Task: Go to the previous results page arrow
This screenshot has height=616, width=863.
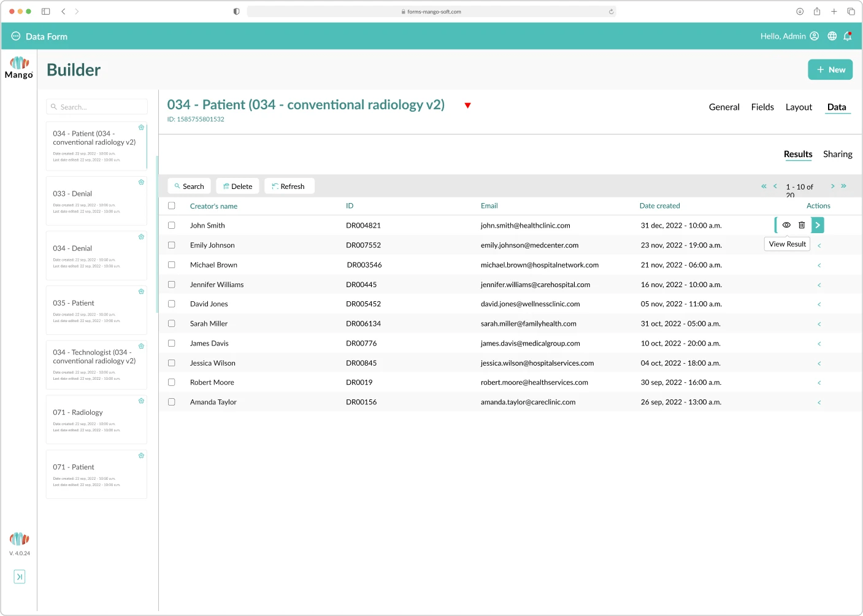Action: (775, 186)
